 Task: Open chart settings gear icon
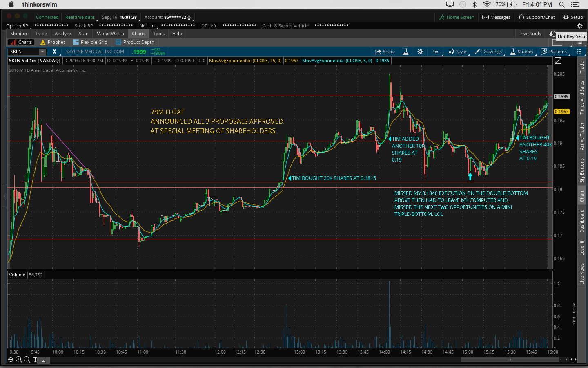click(420, 52)
